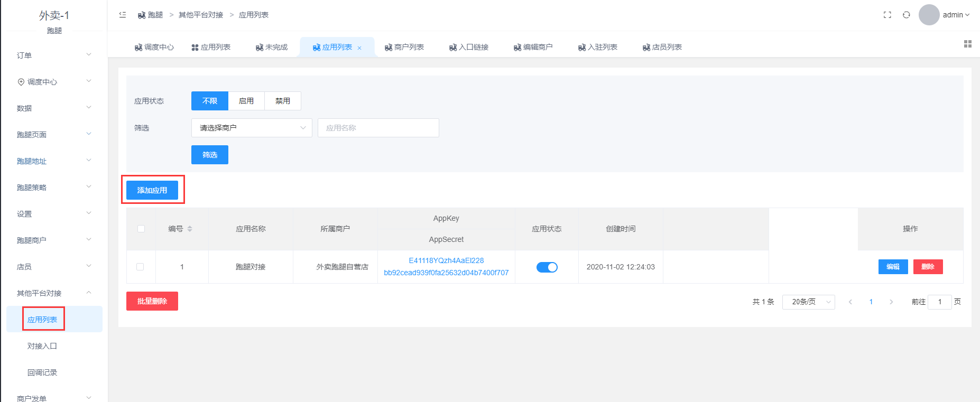
Task: Select 不限 application status filter
Action: [210, 101]
